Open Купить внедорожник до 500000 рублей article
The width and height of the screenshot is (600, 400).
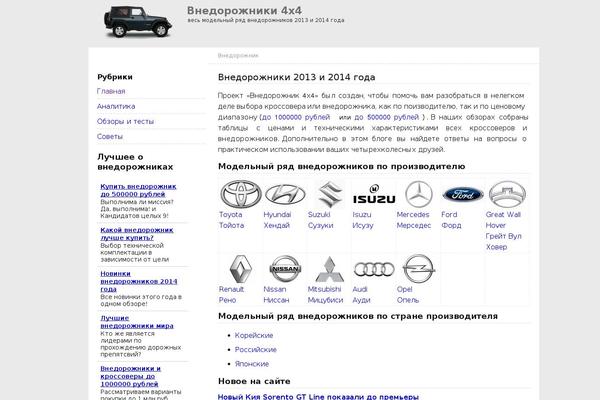coord(138,190)
